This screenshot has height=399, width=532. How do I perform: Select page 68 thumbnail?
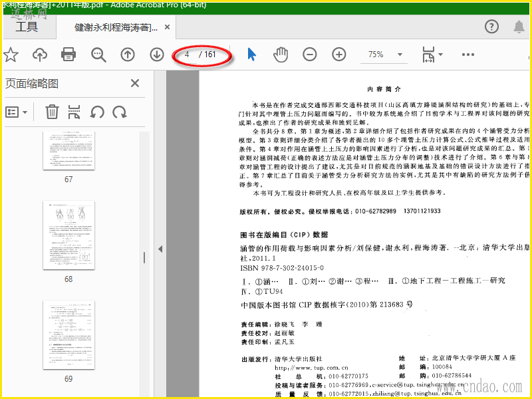[69, 235]
